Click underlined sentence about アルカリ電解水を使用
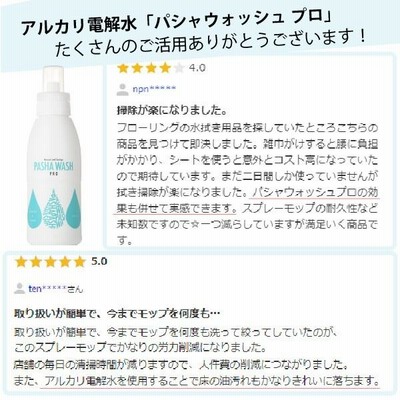The width and height of the screenshot is (400, 400). [212, 380]
